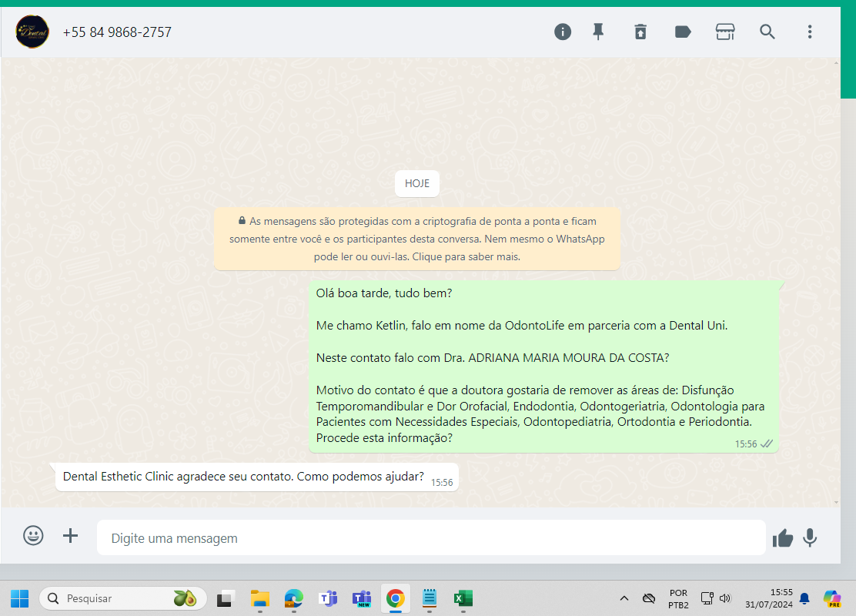The width and height of the screenshot is (856, 616).
Task: Click the scrollbar down arrow in chat
Action: pos(836,502)
